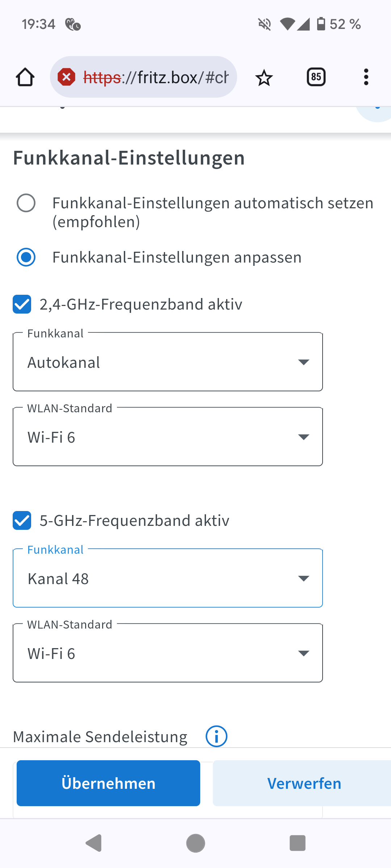The height and width of the screenshot is (868, 391).
Task: Click the Verwerfen button
Action: click(x=303, y=783)
